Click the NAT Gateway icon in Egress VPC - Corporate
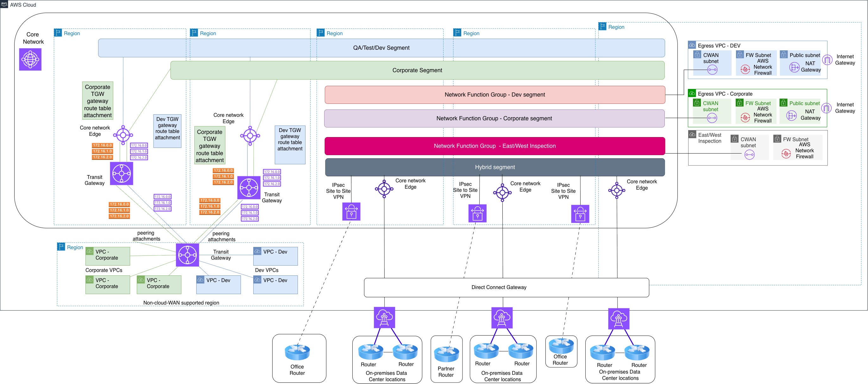 (x=791, y=116)
